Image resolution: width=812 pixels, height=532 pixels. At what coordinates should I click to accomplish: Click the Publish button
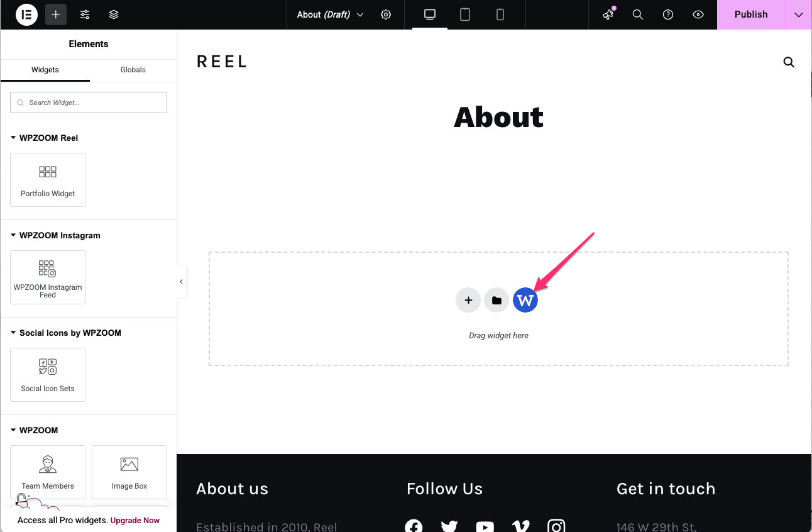click(x=751, y=14)
